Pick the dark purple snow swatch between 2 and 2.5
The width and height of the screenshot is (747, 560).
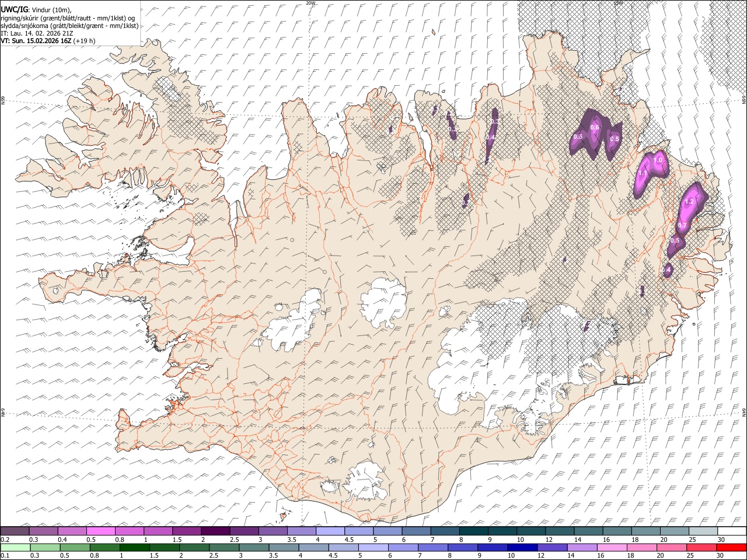(x=215, y=531)
